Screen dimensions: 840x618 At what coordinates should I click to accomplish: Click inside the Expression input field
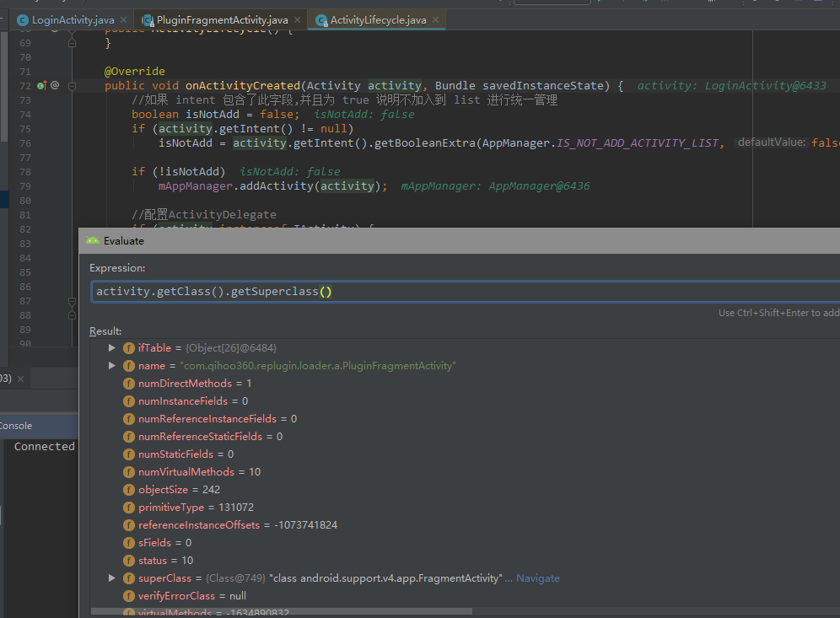tap(465, 292)
